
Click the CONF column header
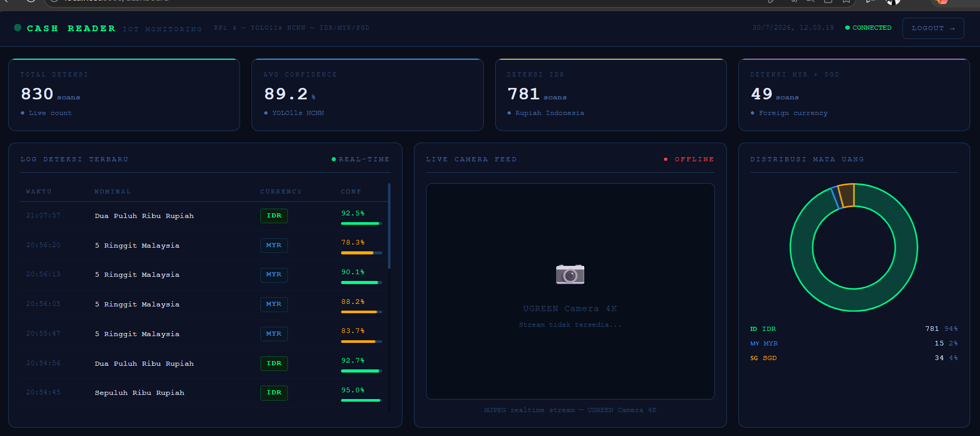click(351, 191)
